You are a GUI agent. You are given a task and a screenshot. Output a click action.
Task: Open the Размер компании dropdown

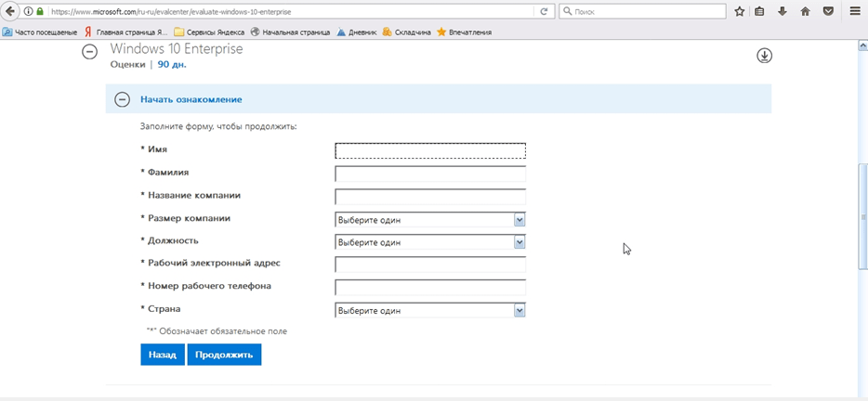pyautogui.click(x=430, y=220)
